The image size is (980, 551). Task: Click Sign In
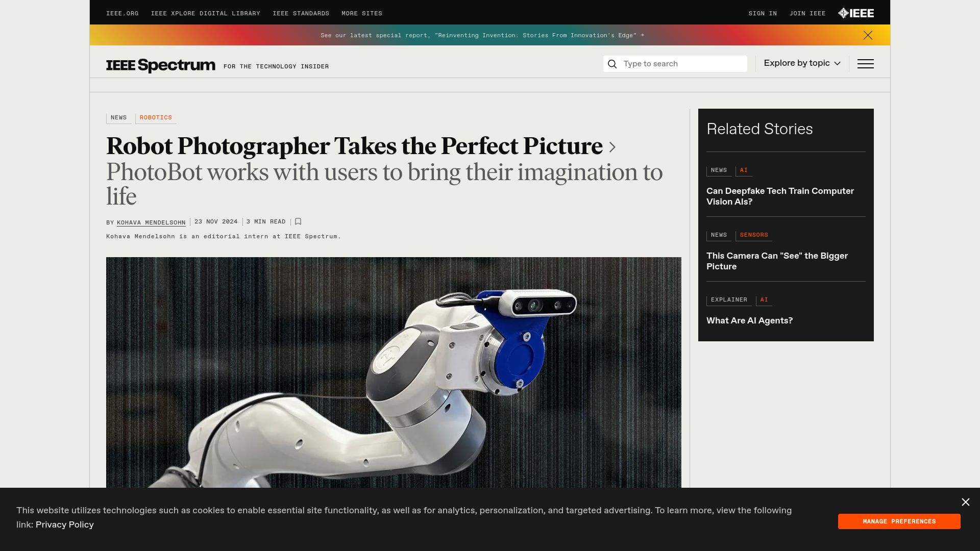coord(763,14)
